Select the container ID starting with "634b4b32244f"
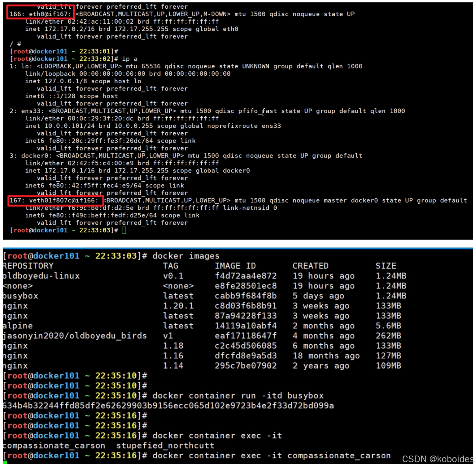This screenshot has width=476, height=467. pyautogui.click(x=168, y=406)
